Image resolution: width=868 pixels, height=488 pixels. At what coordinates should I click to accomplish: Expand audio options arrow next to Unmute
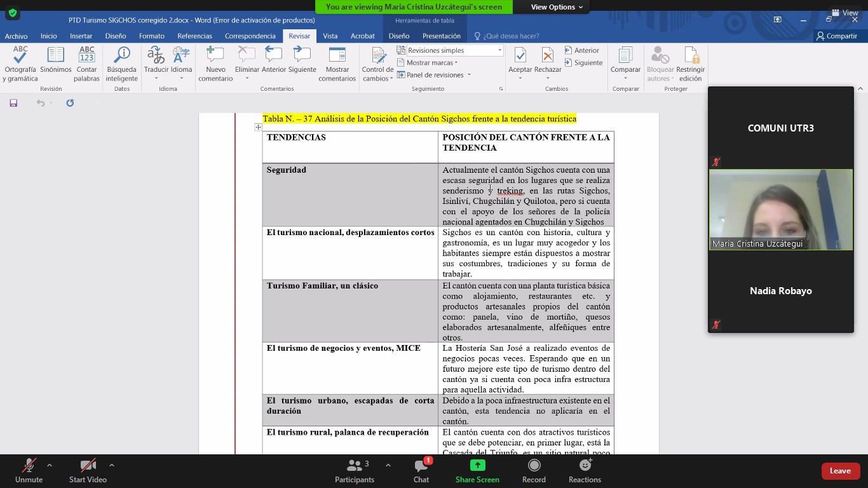[50, 465]
